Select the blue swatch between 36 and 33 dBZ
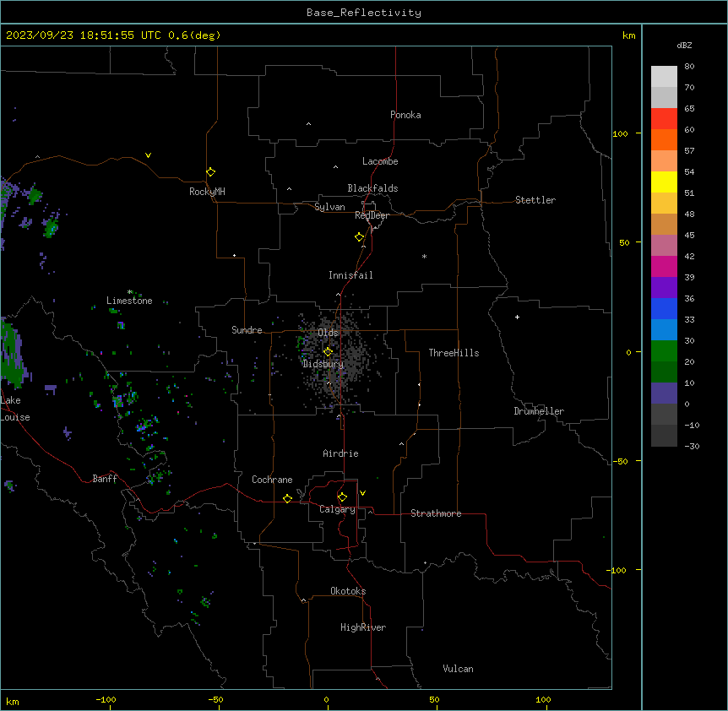Image resolution: width=728 pixels, height=711 pixels. coord(664,308)
